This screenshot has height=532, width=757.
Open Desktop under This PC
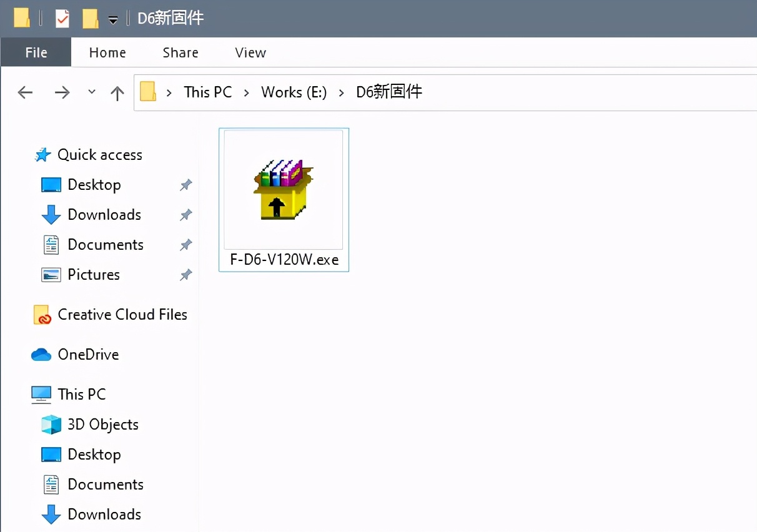94,455
